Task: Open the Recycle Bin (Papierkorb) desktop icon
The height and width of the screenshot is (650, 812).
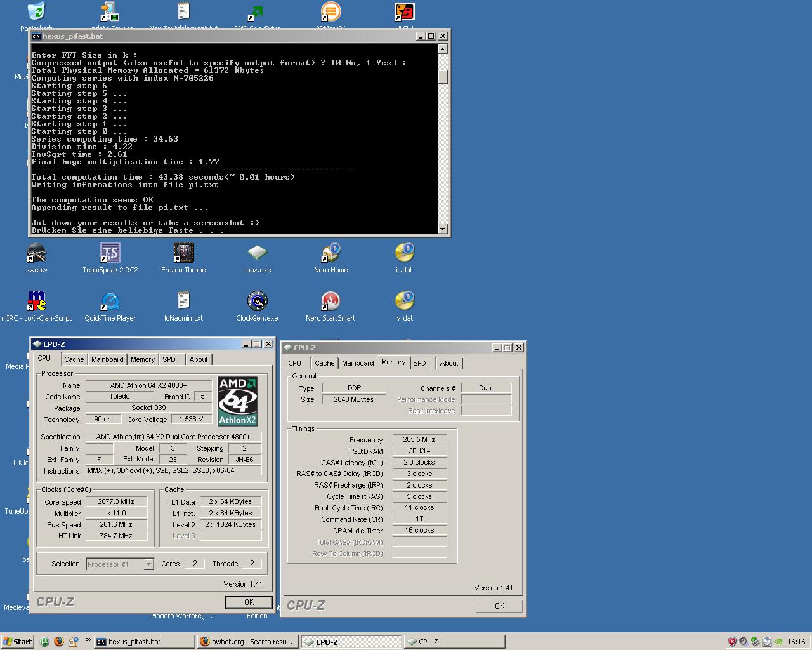Action: tap(37, 11)
